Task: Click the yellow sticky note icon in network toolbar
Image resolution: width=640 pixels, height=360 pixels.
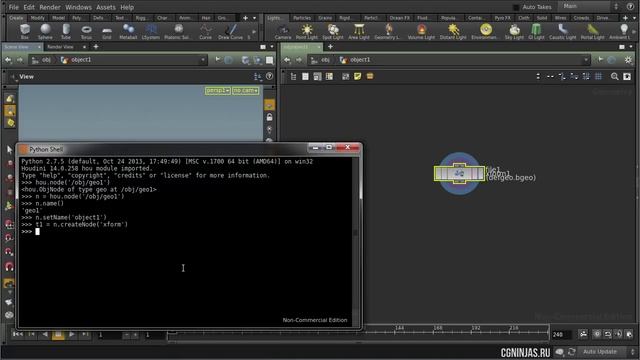Action: click(358, 76)
